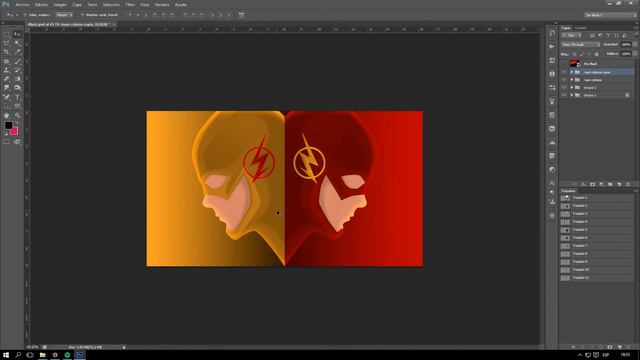Viewport: 640px width, 360px height.
Task: Select the Crop tool
Action: click(7, 52)
